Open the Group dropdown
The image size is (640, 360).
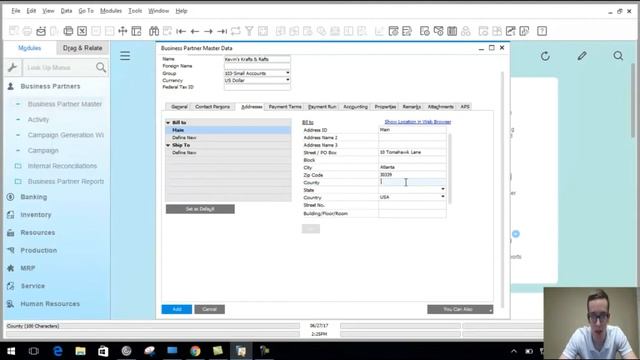287,73
